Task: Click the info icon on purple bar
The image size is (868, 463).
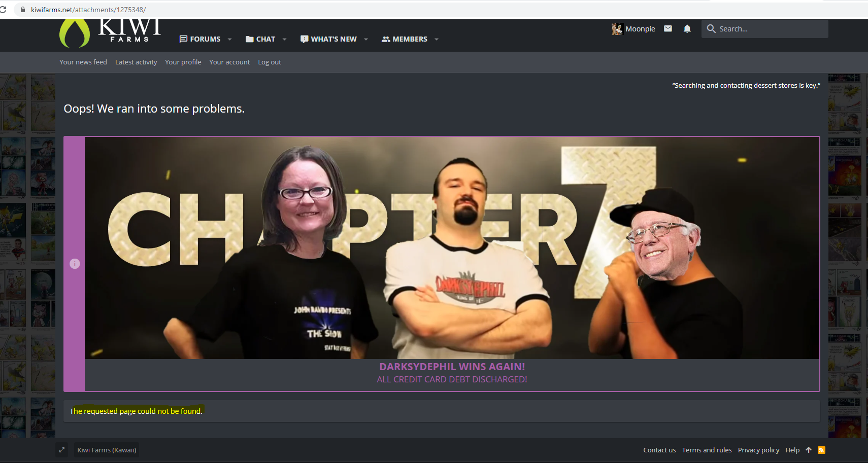Action: pos(75,264)
